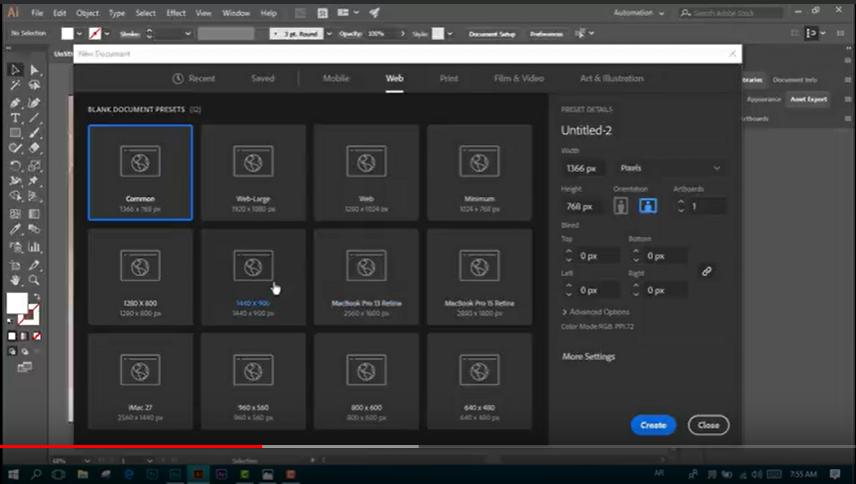This screenshot has width=856, height=484.
Task: Select the Pen tool
Action: pyautogui.click(x=15, y=103)
